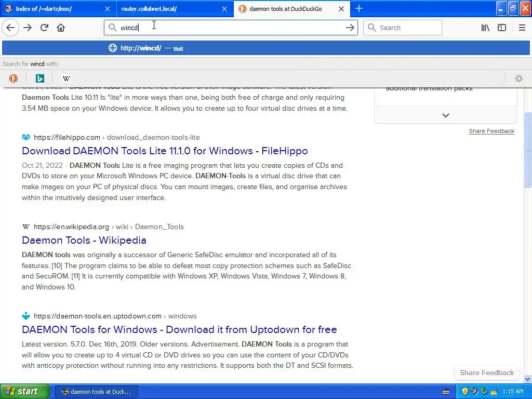The image size is (532, 399).
Task: Select the daemon tools at DuckDuckGo tab
Action: coord(292,9)
